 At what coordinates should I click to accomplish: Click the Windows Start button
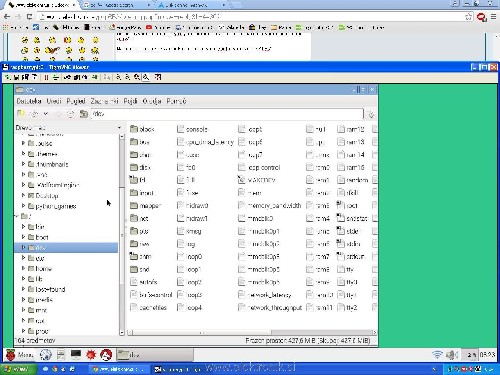tap(17, 369)
